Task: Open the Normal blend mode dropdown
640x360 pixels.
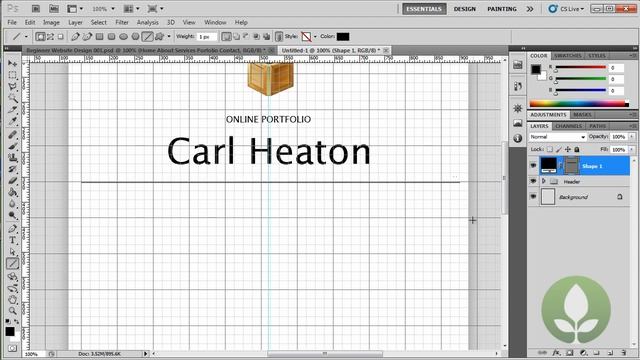Action: pyautogui.click(x=558, y=137)
